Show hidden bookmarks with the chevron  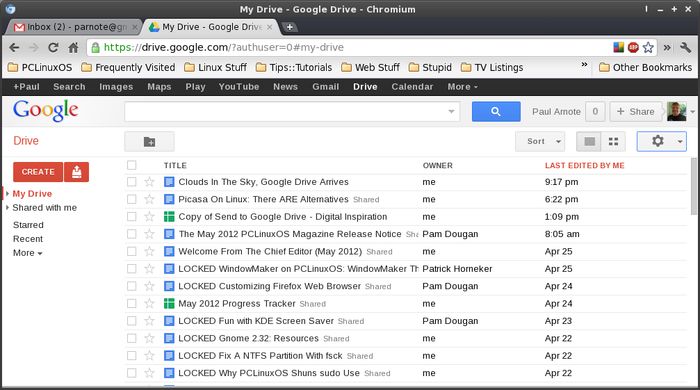point(584,65)
